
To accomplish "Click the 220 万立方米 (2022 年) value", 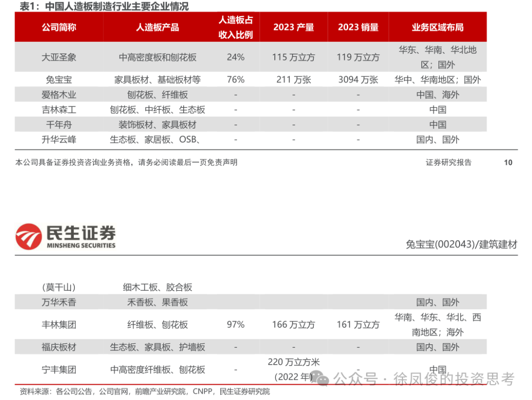I will (294, 369).
